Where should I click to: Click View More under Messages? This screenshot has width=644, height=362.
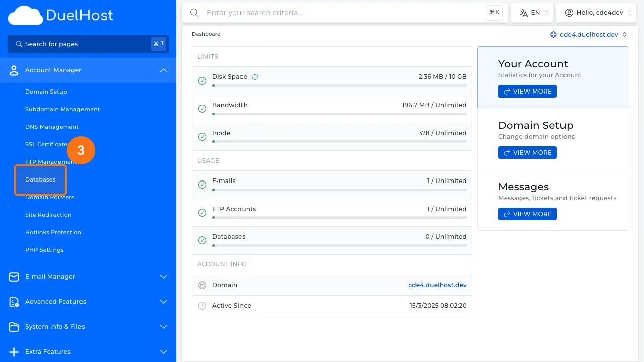(527, 214)
